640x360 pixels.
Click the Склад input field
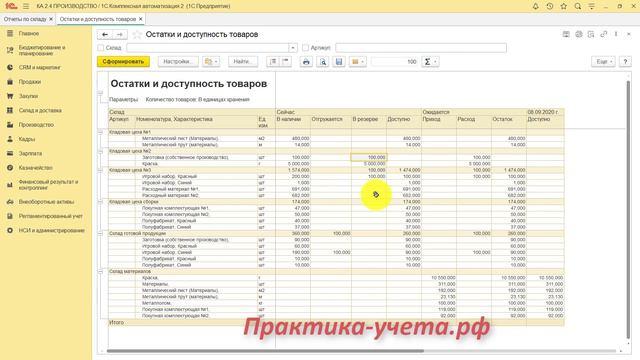coord(208,48)
